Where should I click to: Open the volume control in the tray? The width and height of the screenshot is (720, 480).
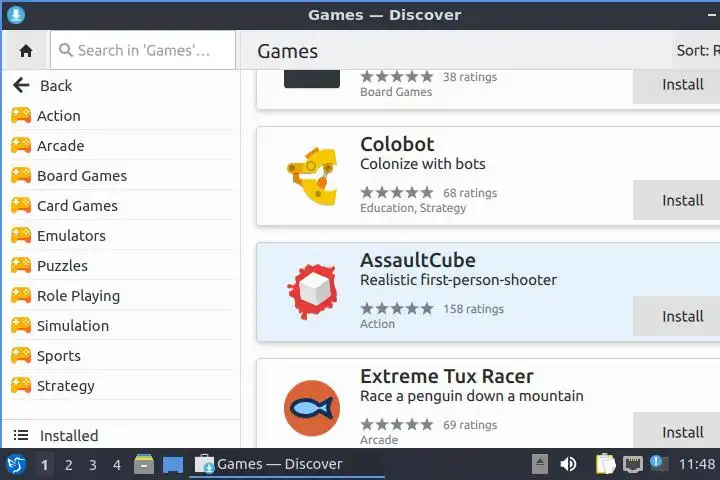pyautogui.click(x=568, y=464)
